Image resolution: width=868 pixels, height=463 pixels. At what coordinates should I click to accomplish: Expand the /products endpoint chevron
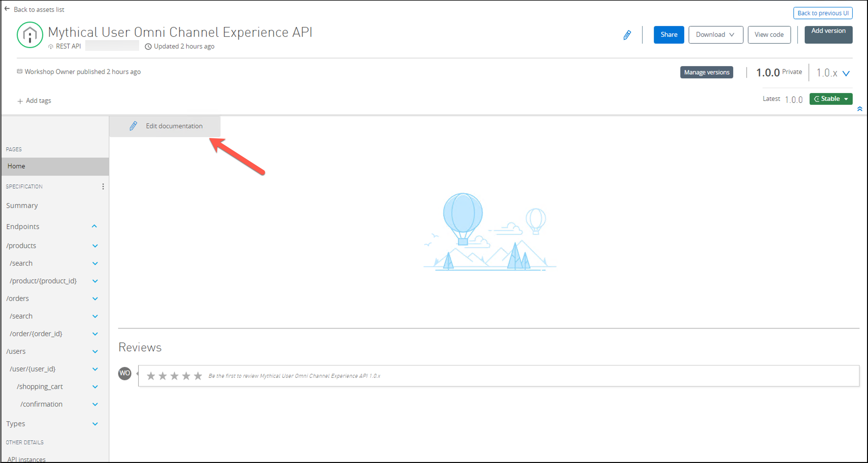tap(95, 246)
